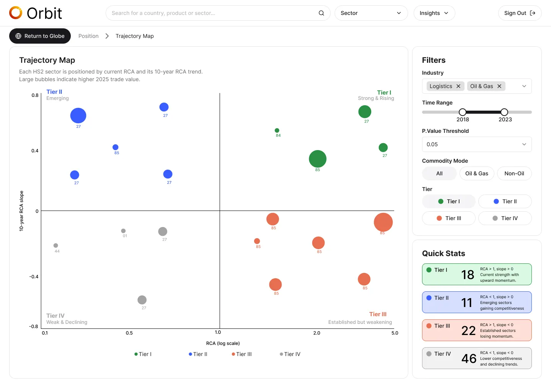Expand the P.Value Threshold dropdown

pos(477,144)
